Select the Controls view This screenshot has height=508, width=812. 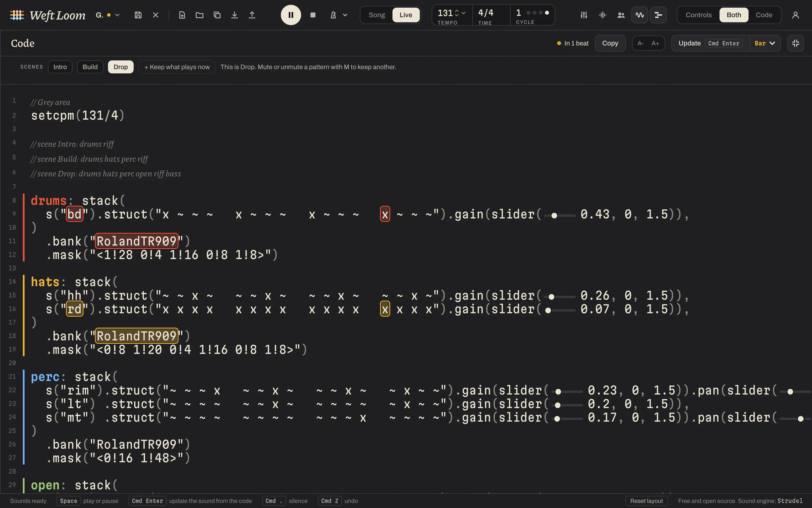pyautogui.click(x=699, y=15)
